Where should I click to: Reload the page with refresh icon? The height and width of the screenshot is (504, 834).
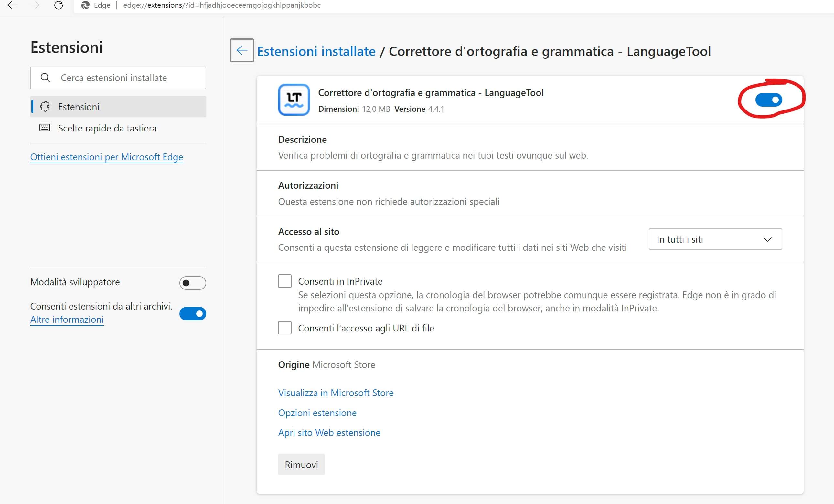[x=59, y=5]
